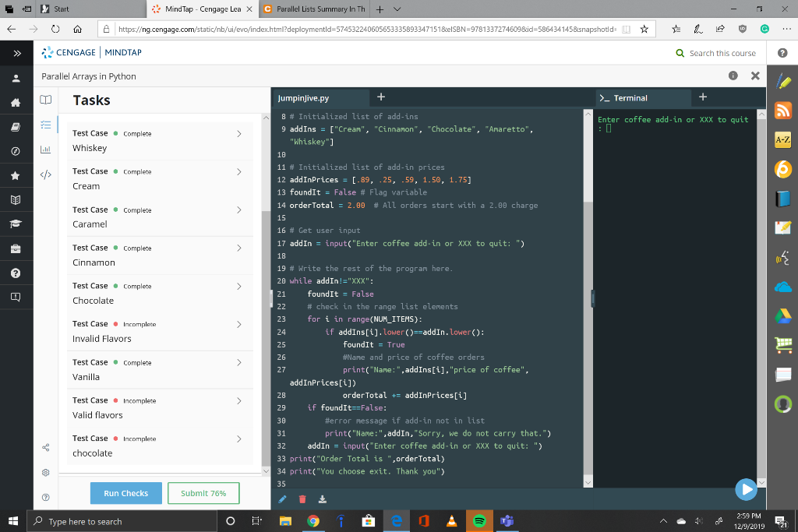
Task: Click the browser address bar
Action: tap(366, 30)
